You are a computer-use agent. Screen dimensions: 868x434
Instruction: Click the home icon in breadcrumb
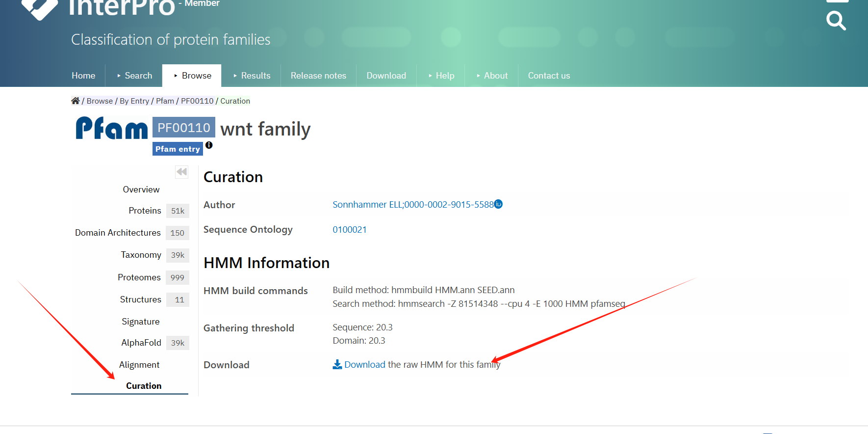(x=75, y=101)
